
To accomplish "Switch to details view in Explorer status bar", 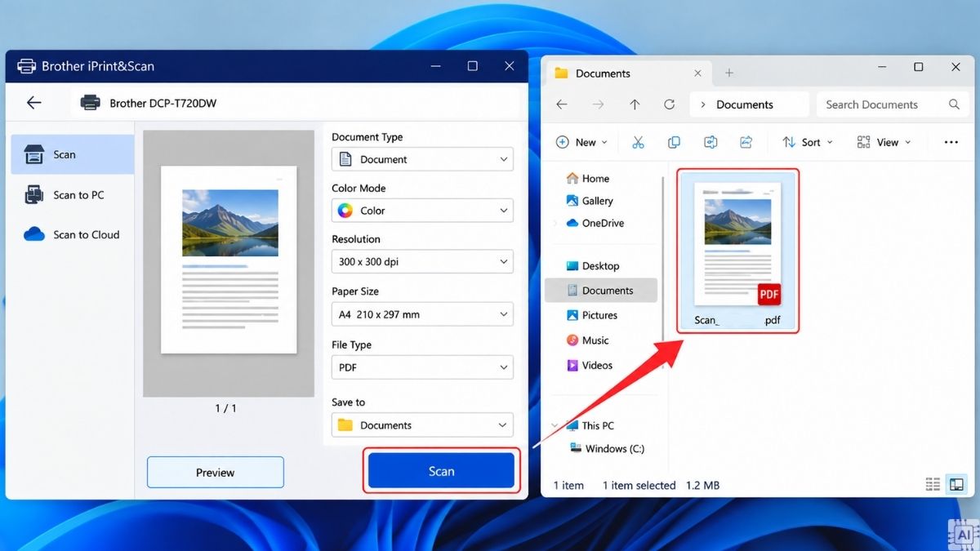I will tap(933, 485).
